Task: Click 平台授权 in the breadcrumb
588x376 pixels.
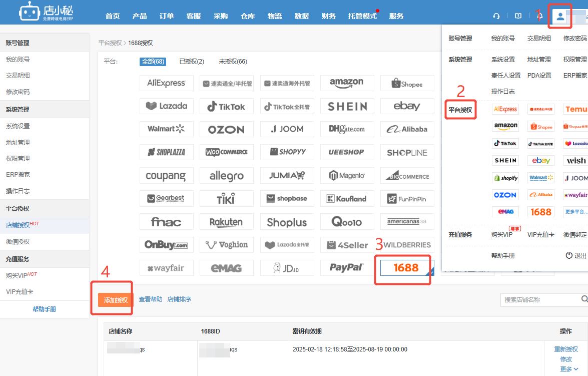Action: 110,43
